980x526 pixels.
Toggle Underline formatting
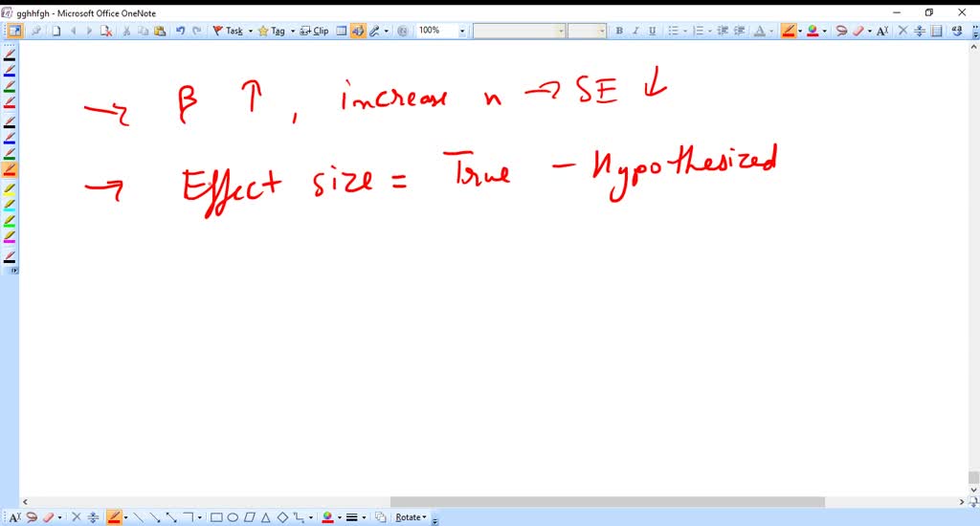coord(652,31)
